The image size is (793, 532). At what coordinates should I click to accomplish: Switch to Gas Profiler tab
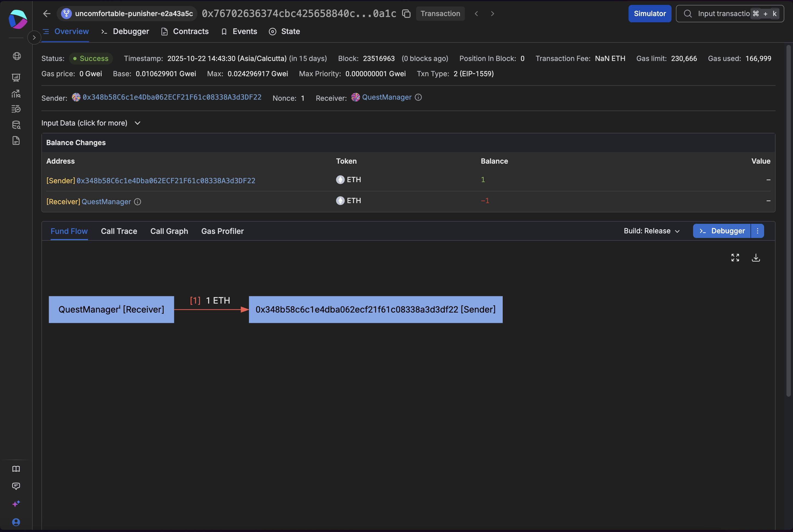coord(222,231)
